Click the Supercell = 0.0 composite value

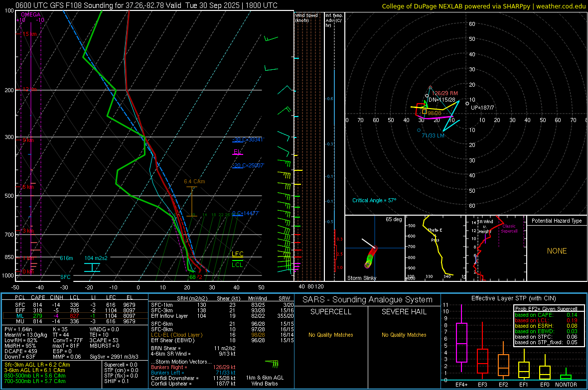point(121,365)
